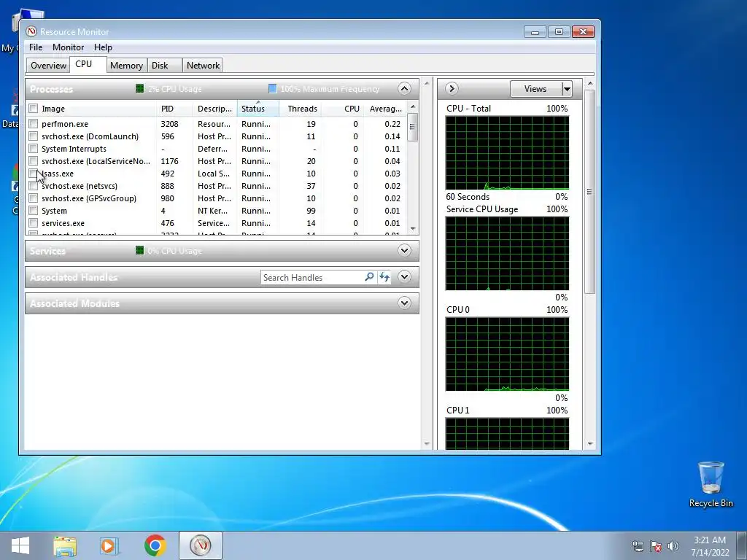Sort by the Average CPU column header
The image size is (747, 560).
click(x=385, y=109)
